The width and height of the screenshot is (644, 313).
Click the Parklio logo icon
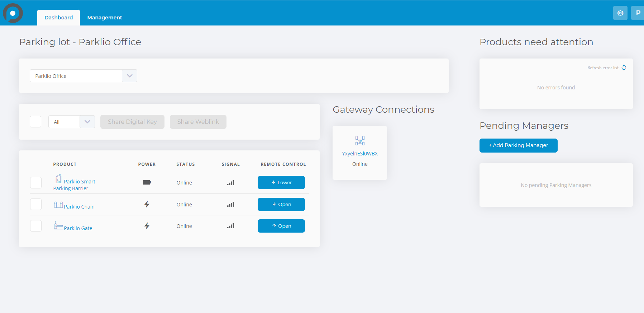[13, 13]
